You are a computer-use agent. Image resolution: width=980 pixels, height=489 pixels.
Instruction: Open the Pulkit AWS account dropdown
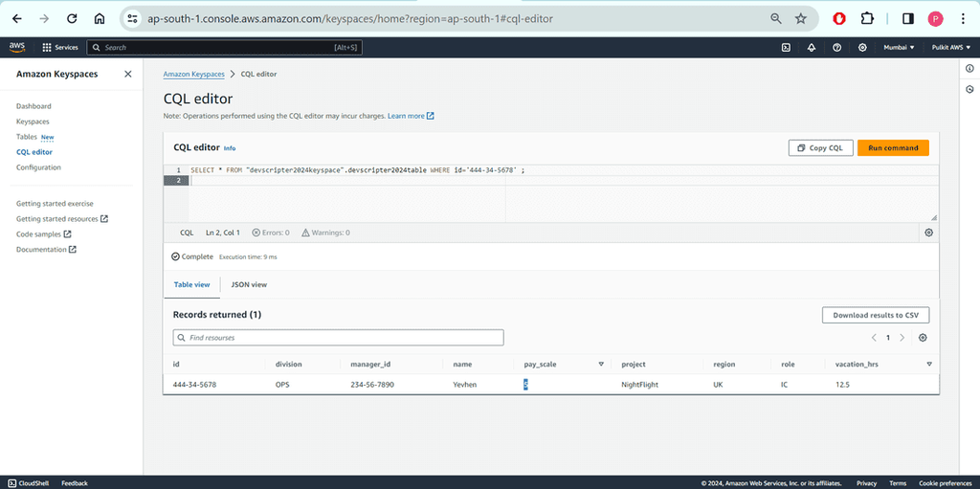(951, 48)
